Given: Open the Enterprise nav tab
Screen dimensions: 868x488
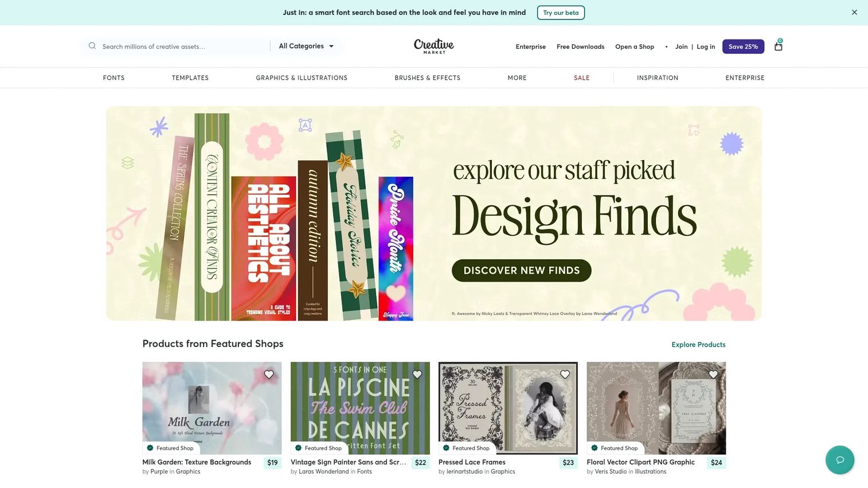Looking at the screenshot, I should pyautogui.click(x=745, y=77).
